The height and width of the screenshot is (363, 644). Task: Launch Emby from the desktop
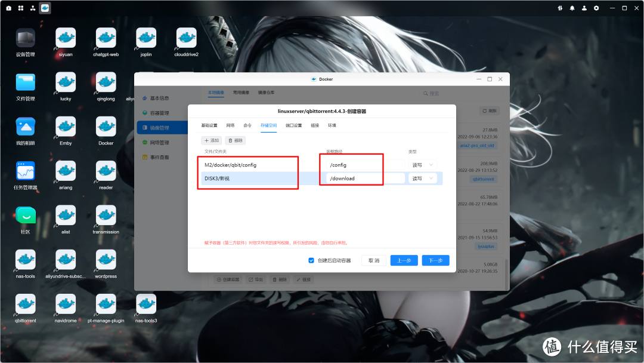tap(64, 127)
